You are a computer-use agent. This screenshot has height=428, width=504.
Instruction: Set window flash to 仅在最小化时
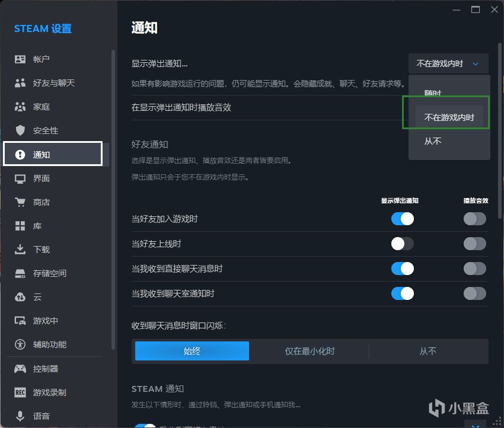310,351
